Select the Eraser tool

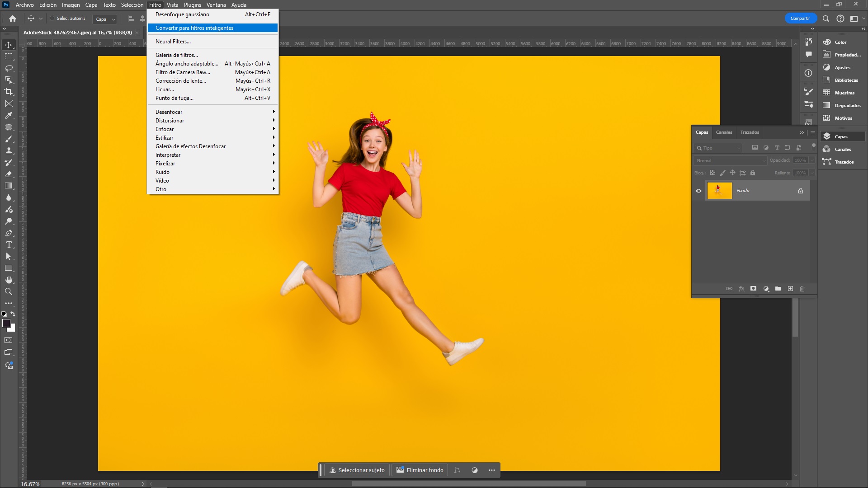[x=9, y=174]
